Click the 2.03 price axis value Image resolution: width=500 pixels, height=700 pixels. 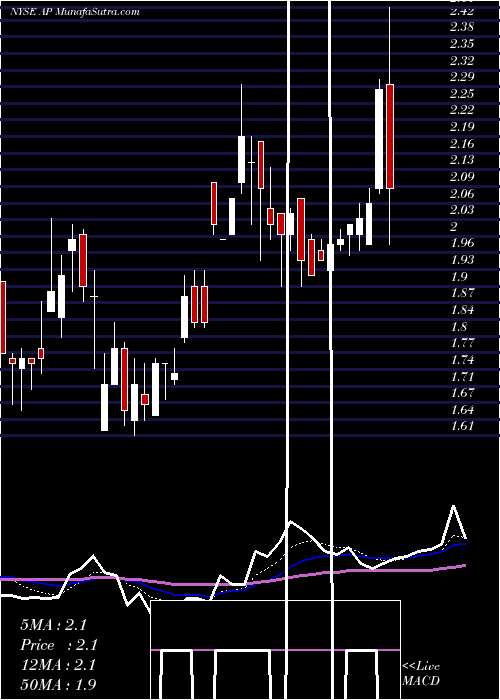[462, 210]
